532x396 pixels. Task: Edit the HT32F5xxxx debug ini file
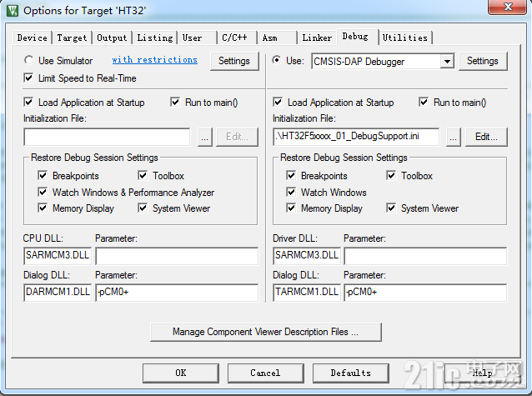point(486,137)
